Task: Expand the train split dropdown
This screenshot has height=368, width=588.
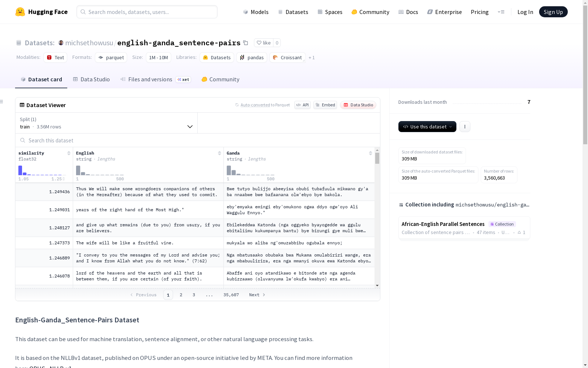Action: point(106,123)
